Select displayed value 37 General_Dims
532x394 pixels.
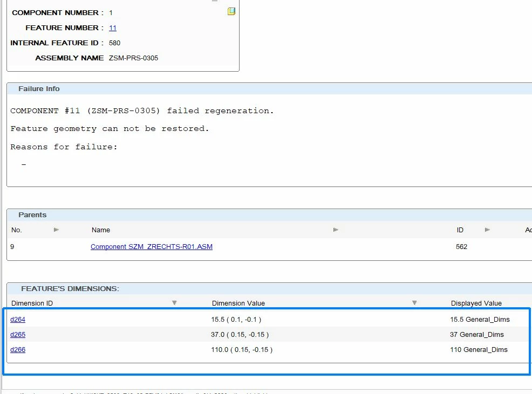[477, 335]
